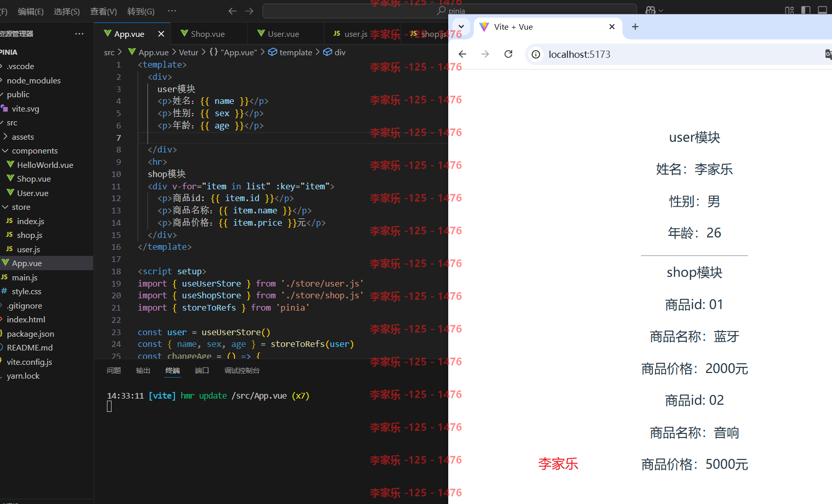Expand the node_modules folder
832x504 pixels.
[x=34, y=80]
